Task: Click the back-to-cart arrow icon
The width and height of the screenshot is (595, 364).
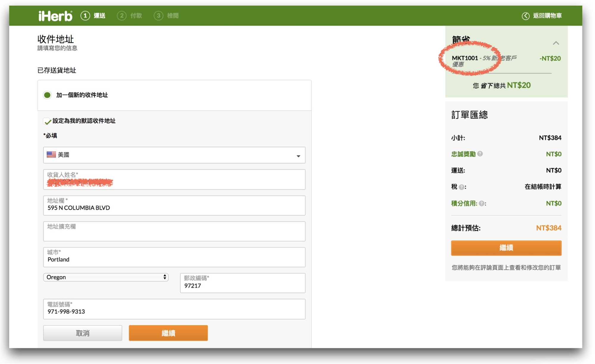Action: click(x=525, y=16)
